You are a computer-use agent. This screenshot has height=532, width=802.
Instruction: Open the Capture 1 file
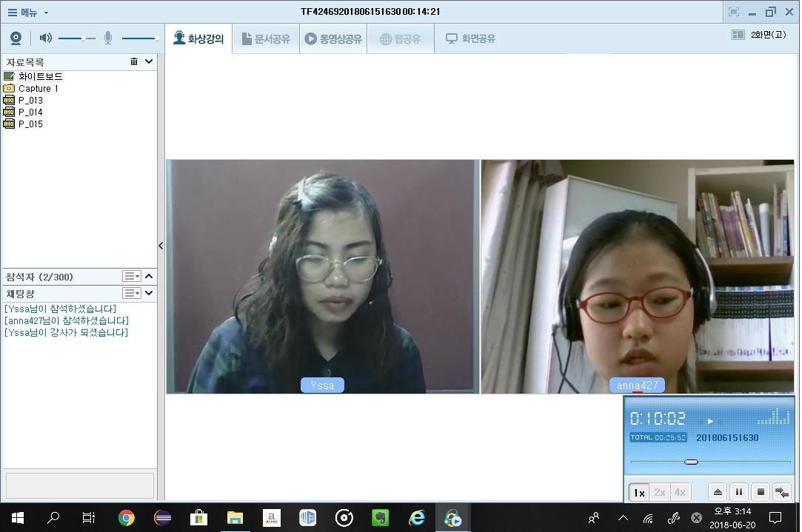pyautogui.click(x=38, y=88)
